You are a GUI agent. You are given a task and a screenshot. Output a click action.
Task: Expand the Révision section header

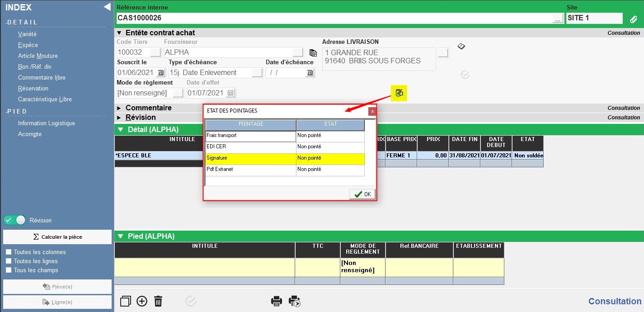tap(119, 118)
